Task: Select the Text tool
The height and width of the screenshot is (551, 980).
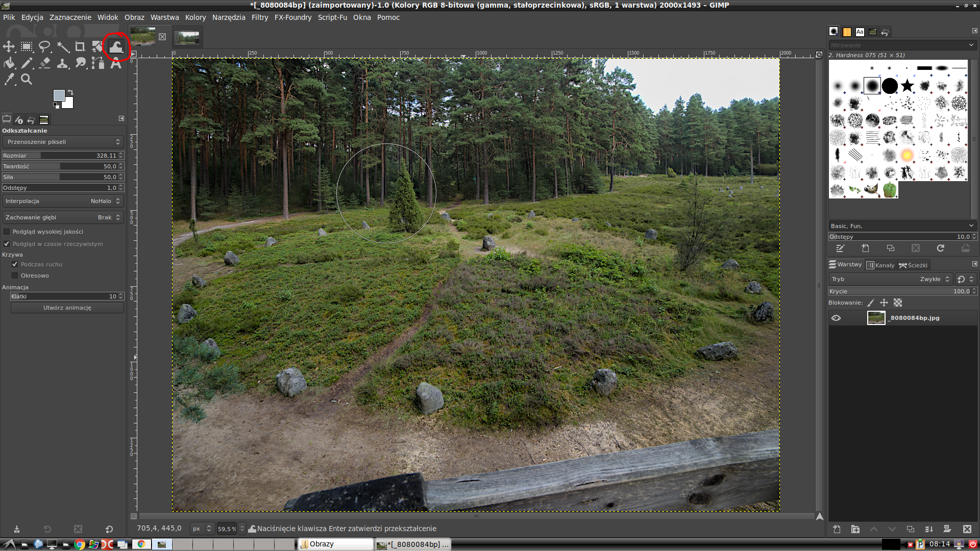Action: tap(116, 63)
